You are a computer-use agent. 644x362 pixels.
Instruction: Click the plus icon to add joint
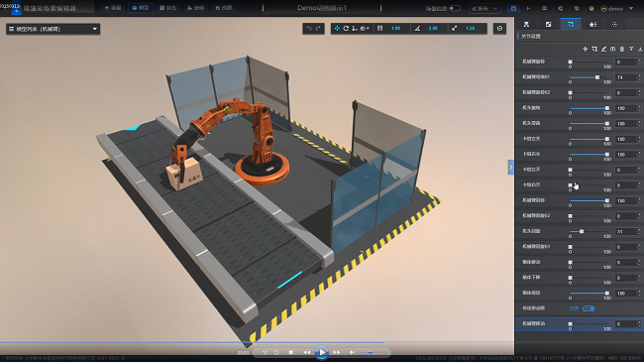[585, 49]
